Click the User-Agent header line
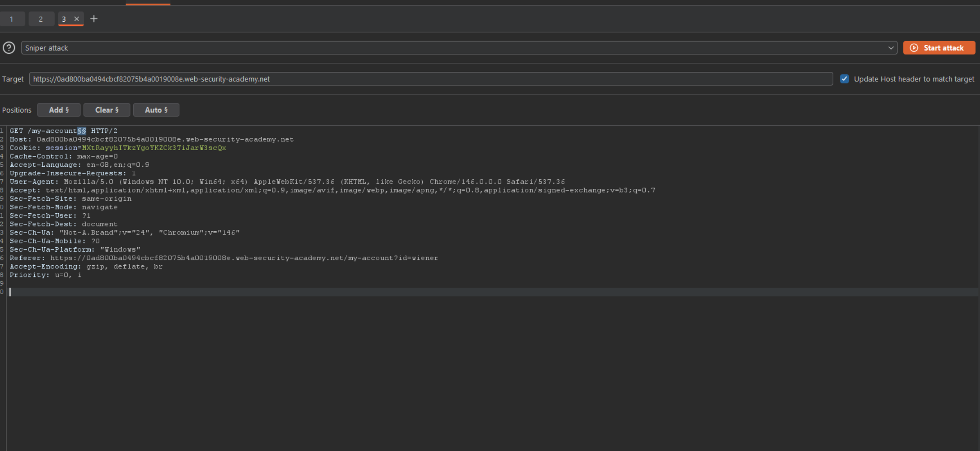Viewport: 980px width, 451px height. click(287, 182)
